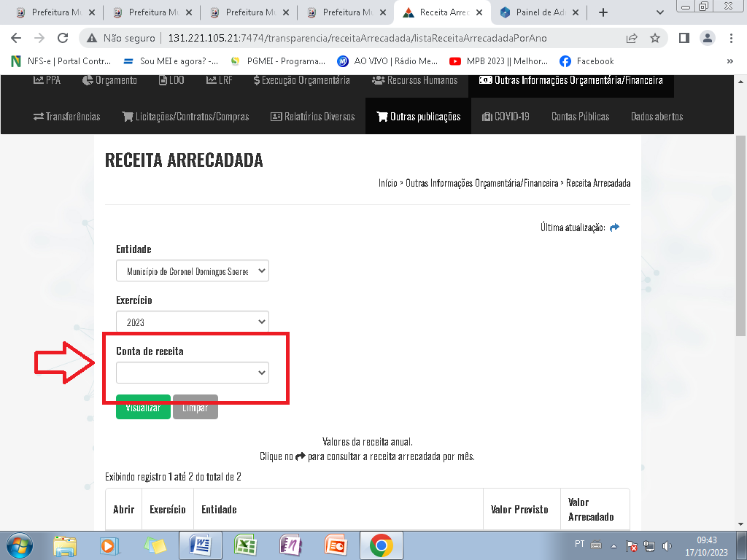The width and height of the screenshot is (747, 560).
Task: Expand the Exercício 2023 dropdown
Action: pyautogui.click(x=193, y=322)
